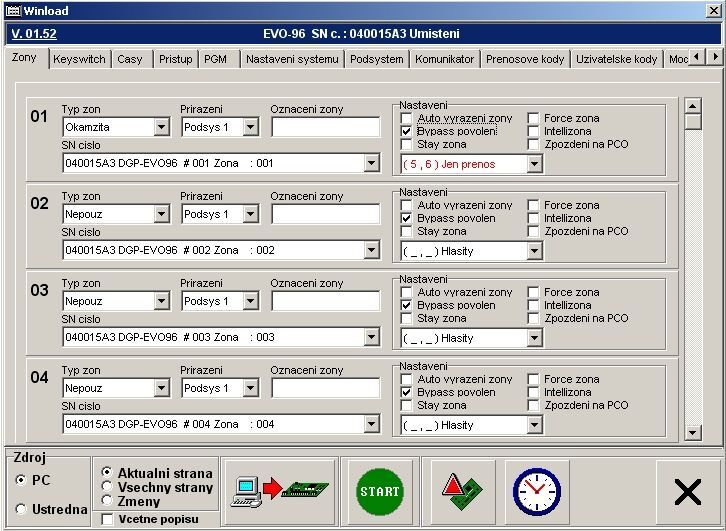The height and width of the screenshot is (531, 726).
Task: Click the Winload title bar icon
Action: click(13, 10)
